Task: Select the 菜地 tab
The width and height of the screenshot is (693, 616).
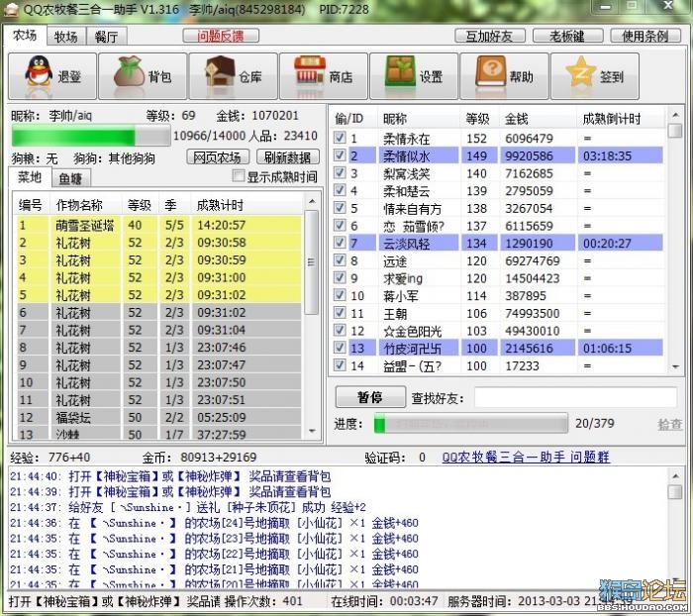Action: coord(30,177)
